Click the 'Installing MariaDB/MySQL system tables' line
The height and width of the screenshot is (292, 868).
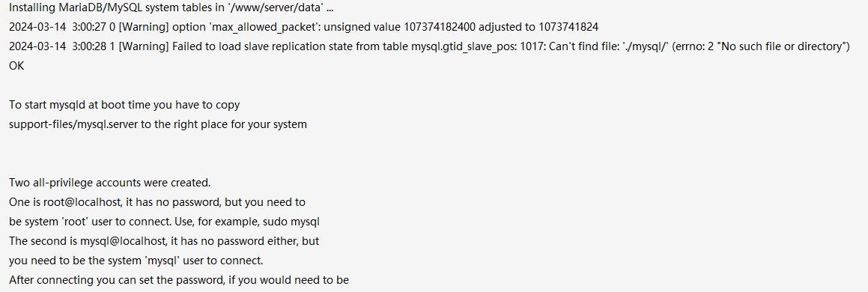pos(171,7)
